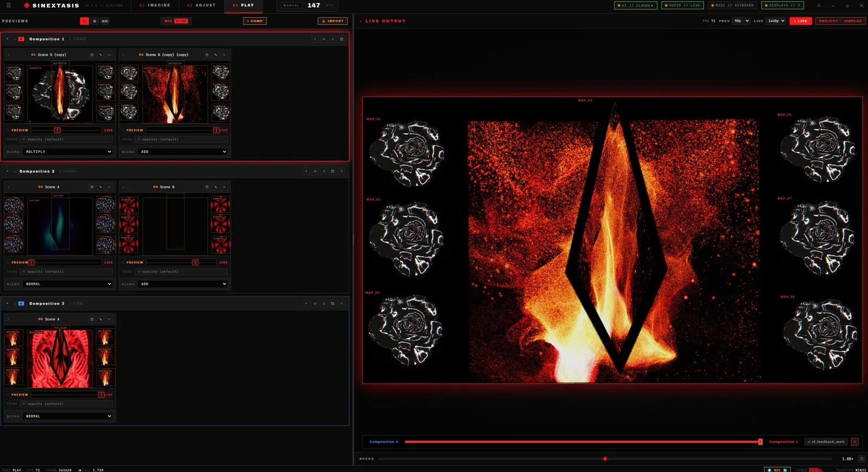Edit scene 02 Scene B (copy) (copy)
Screen dimensions: 868x472
coord(215,55)
